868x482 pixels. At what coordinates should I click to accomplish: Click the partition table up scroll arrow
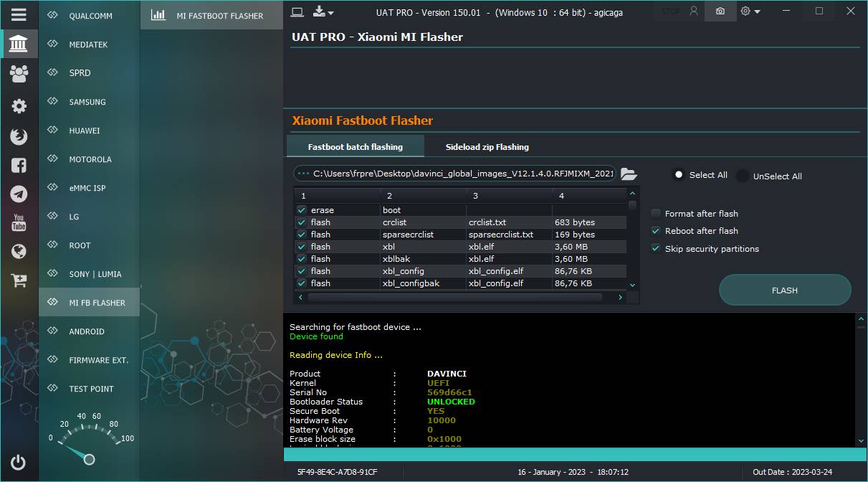632,193
